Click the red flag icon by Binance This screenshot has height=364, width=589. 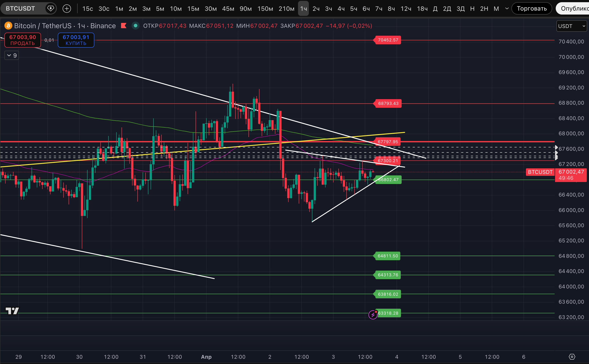(124, 26)
